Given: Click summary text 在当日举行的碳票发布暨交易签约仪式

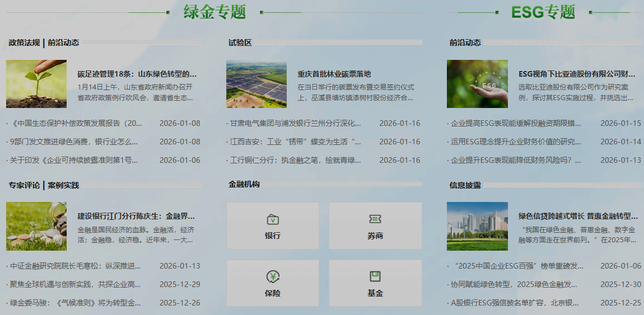Looking at the screenshot, I should coord(356,93).
